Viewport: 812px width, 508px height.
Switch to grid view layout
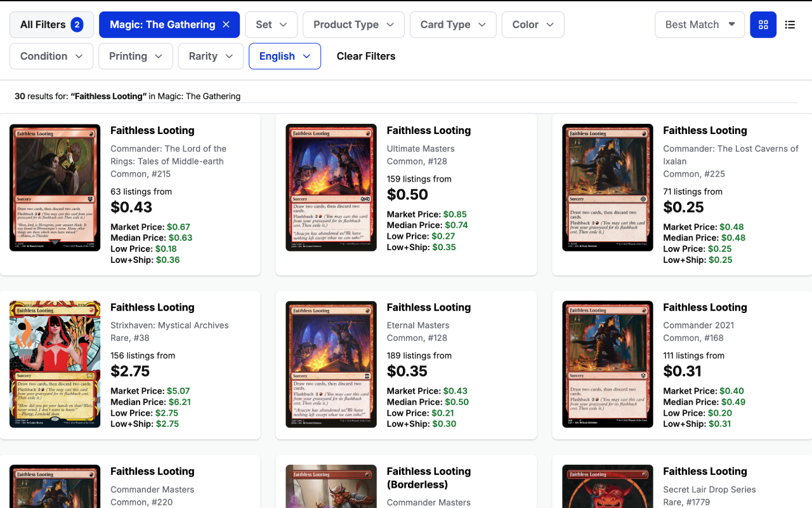[763, 25]
